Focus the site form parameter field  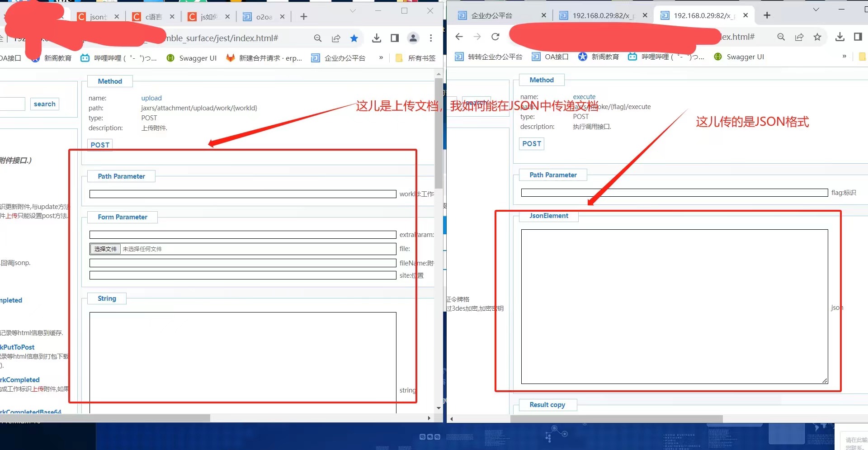pos(243,275)
